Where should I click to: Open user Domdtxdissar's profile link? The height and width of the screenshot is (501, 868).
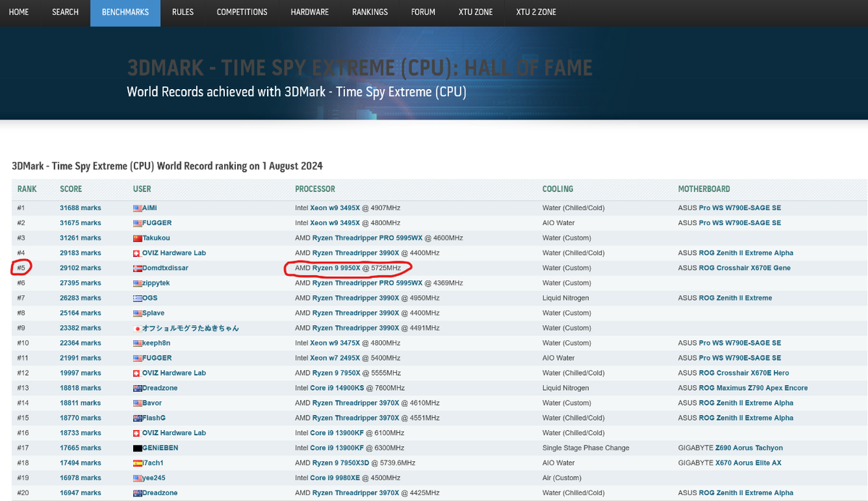166,268
